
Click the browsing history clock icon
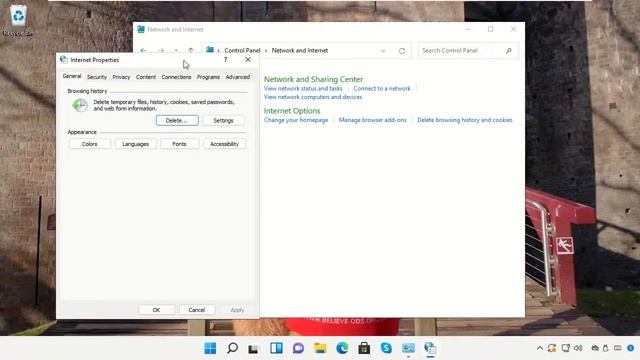pos(80,105)
